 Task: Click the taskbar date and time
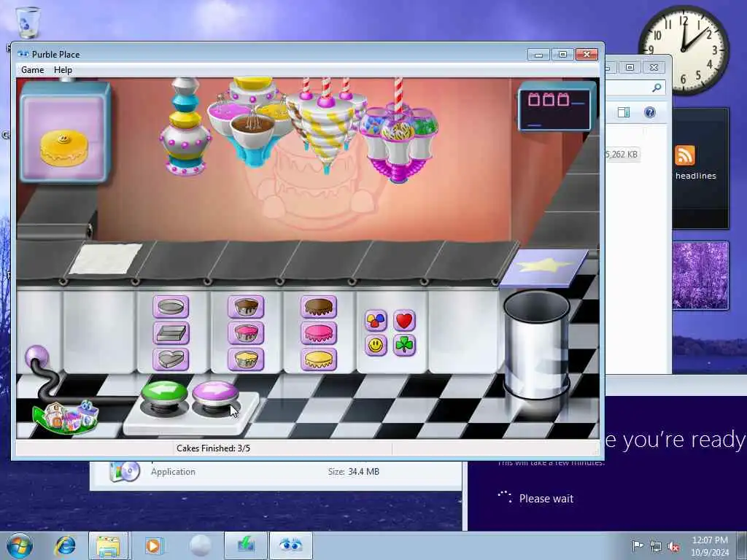(x=710, y=546)
